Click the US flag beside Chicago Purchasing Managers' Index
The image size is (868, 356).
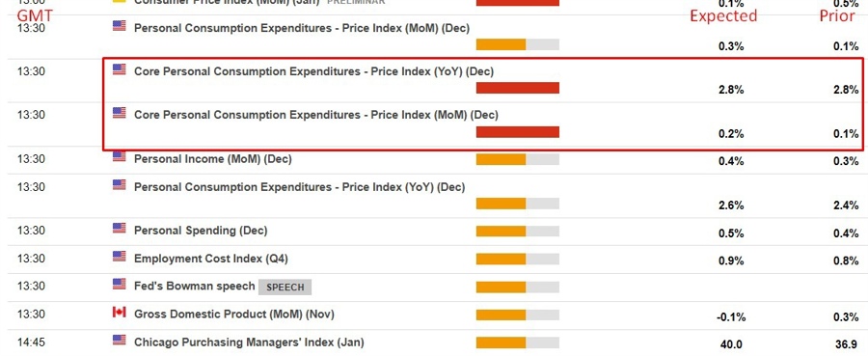tap(119, 340)
